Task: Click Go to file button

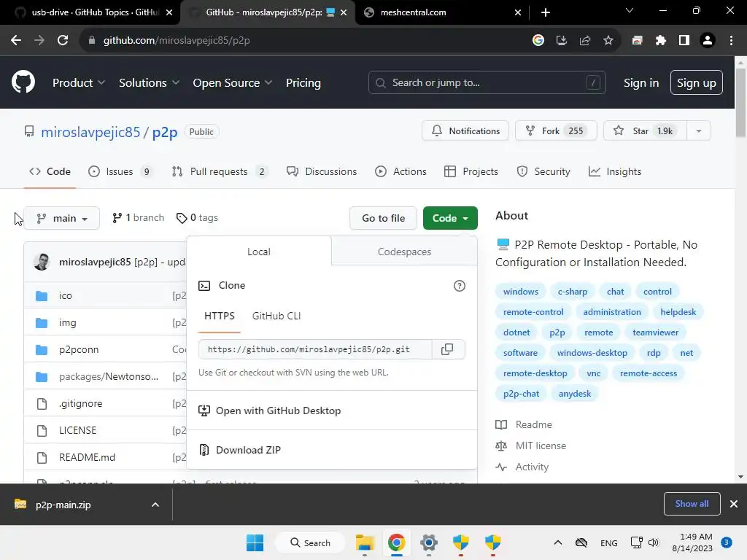Action: tap(384, 218)
